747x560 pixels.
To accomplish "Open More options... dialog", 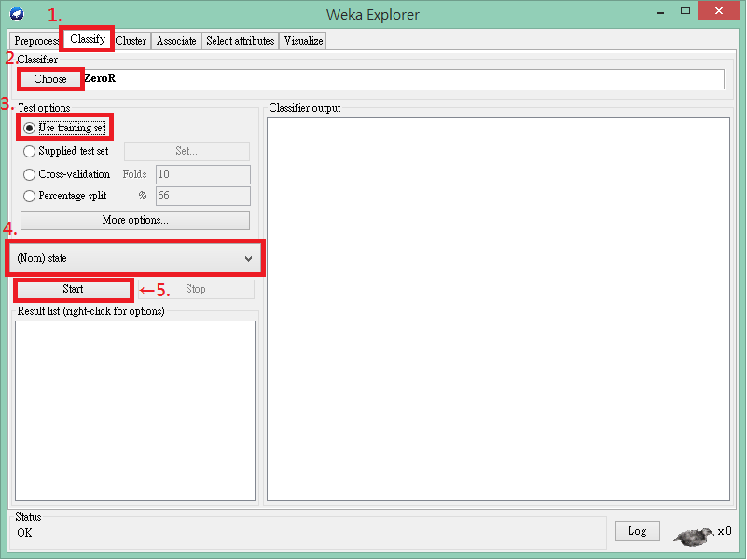I will coord(135,220).
